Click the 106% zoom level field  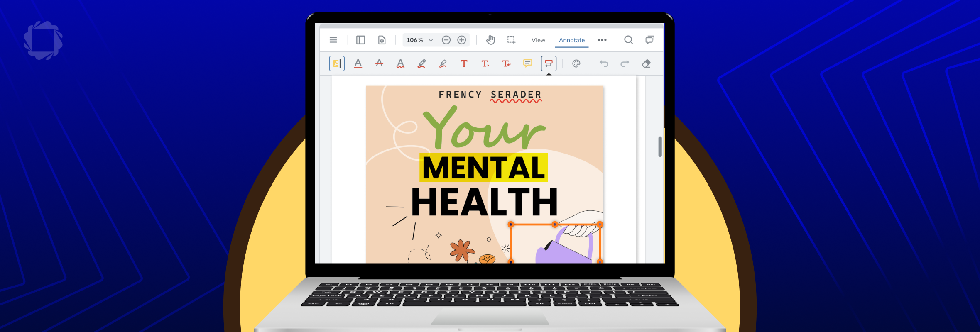[x=415, y=40]
